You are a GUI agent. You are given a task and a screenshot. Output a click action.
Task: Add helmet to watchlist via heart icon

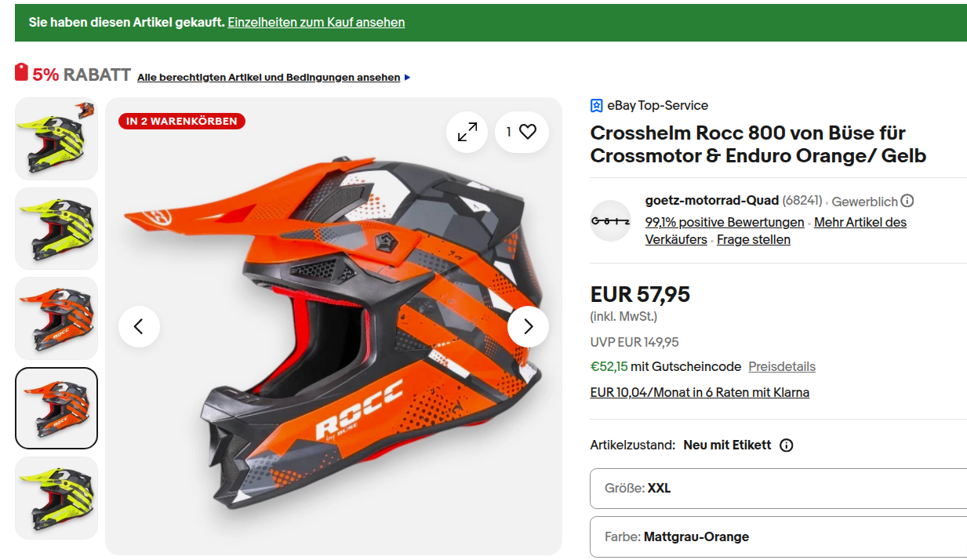click(528, 133)
